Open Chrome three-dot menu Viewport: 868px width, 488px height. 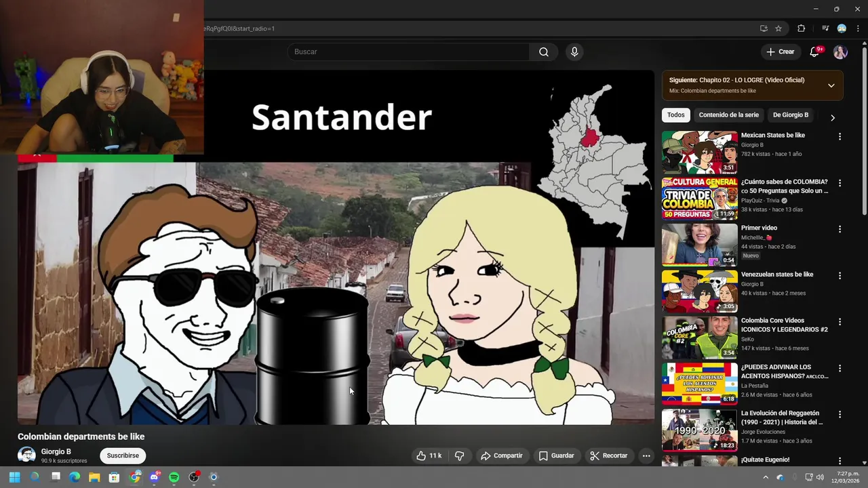coord(858,28)
